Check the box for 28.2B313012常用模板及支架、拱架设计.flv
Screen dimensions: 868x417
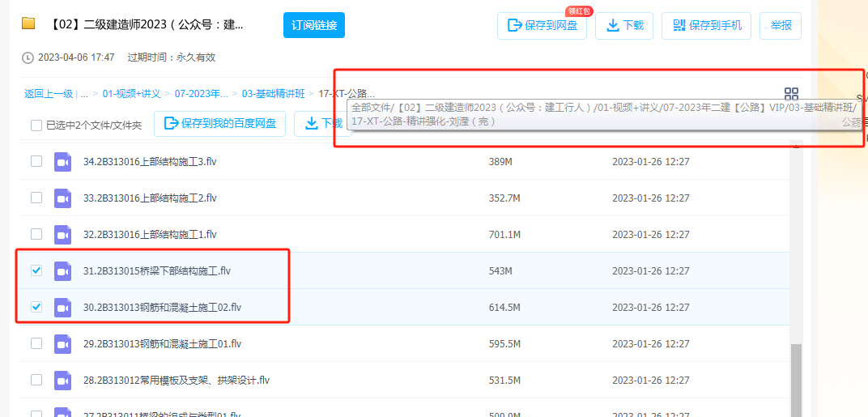point(36,380)
